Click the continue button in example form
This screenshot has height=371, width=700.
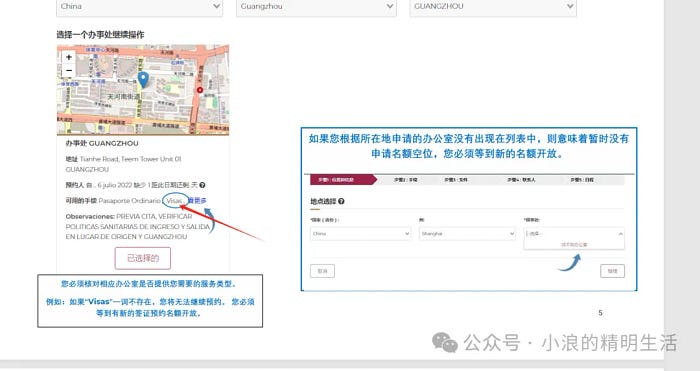612,271
